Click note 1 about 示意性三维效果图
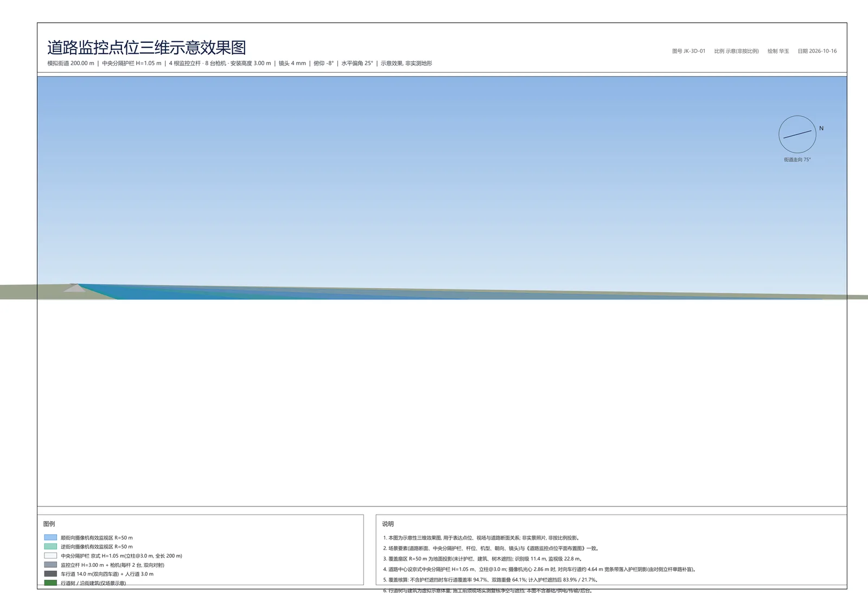Screen dimensions: 868x614 [482, 538]
